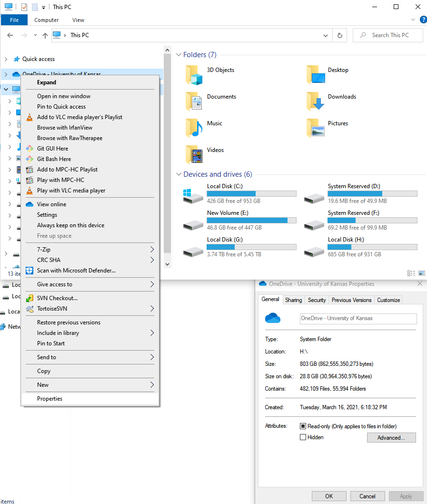Open the View ribbon tab
The width and height of the screenshot is (427, 504).
point(78,20)
